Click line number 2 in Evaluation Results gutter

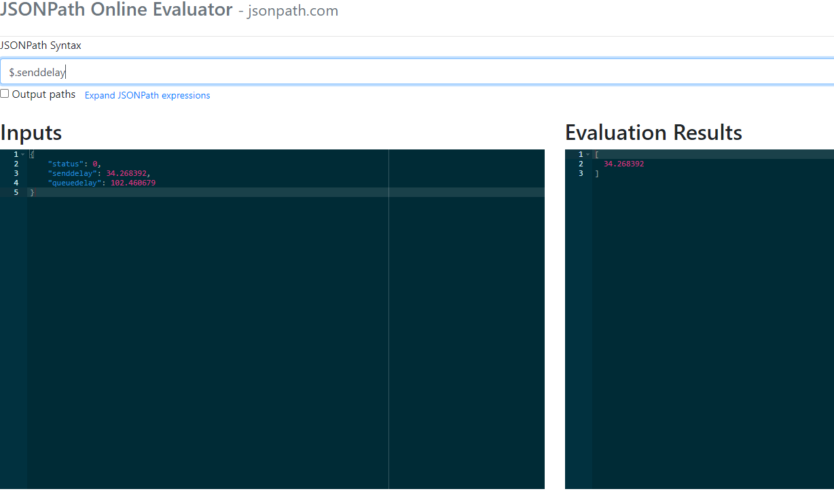click(x=581, y=164)
